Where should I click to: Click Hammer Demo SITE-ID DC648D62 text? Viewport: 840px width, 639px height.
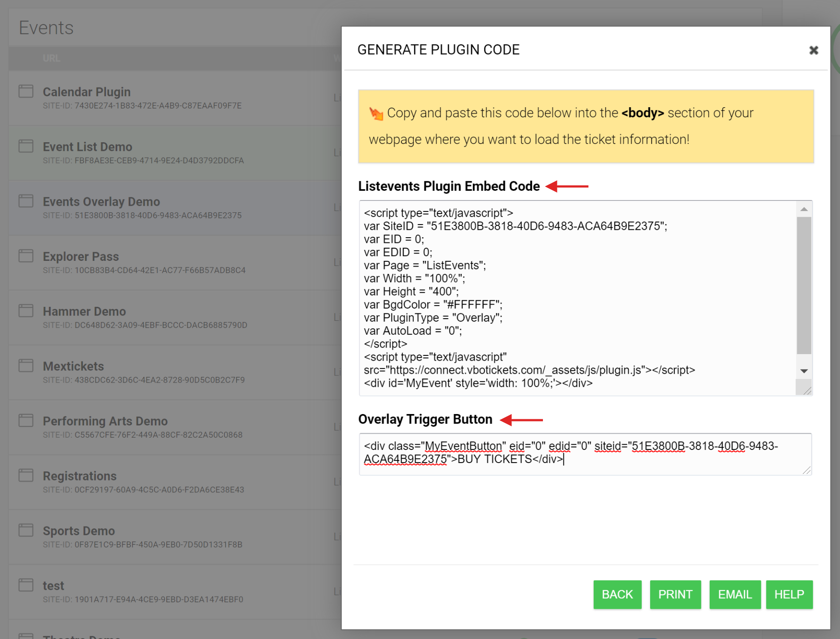[x=145, y=325]
